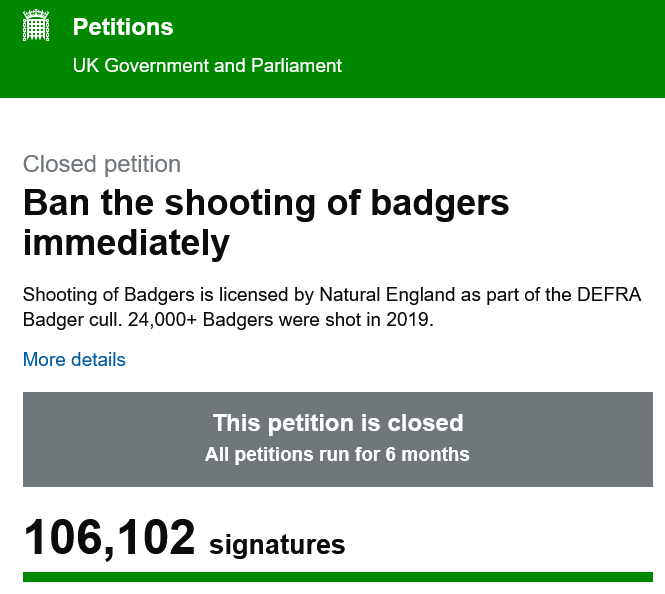
Task: Click the This petition is closed notice
Action: click(338, 422)
